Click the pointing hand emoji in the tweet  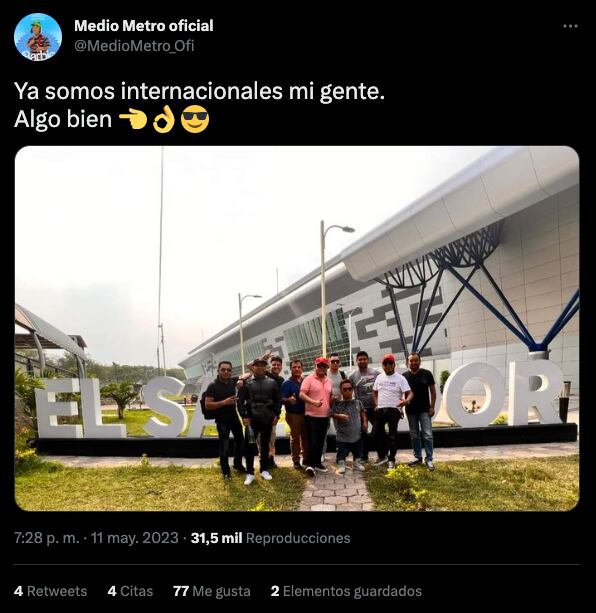[x=133, y=119]
